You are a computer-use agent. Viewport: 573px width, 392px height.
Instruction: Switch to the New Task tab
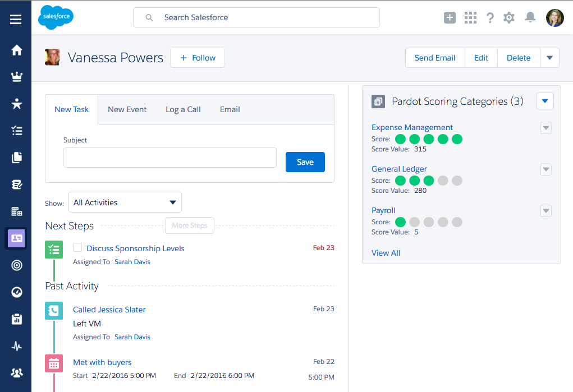[72, 109]
